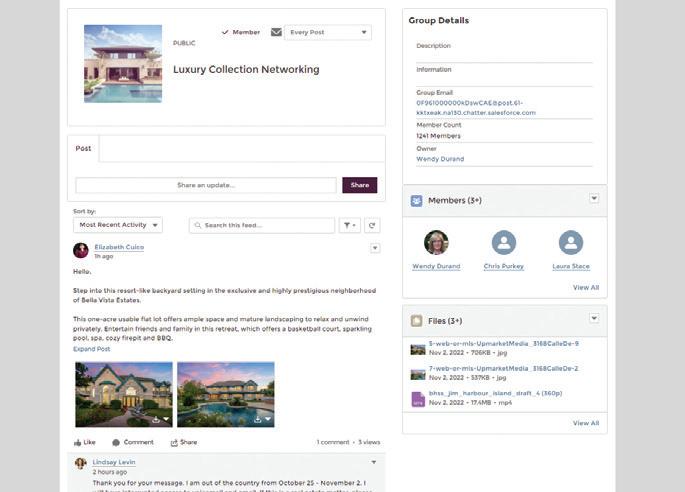Click Wendy Durand's profile photo
The height and width of the screenshot is (492, 685).
[436, 243]
